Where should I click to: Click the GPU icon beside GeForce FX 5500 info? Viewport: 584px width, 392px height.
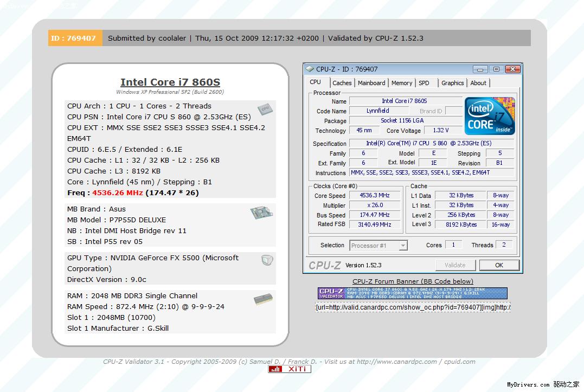(x=266, y=260)
